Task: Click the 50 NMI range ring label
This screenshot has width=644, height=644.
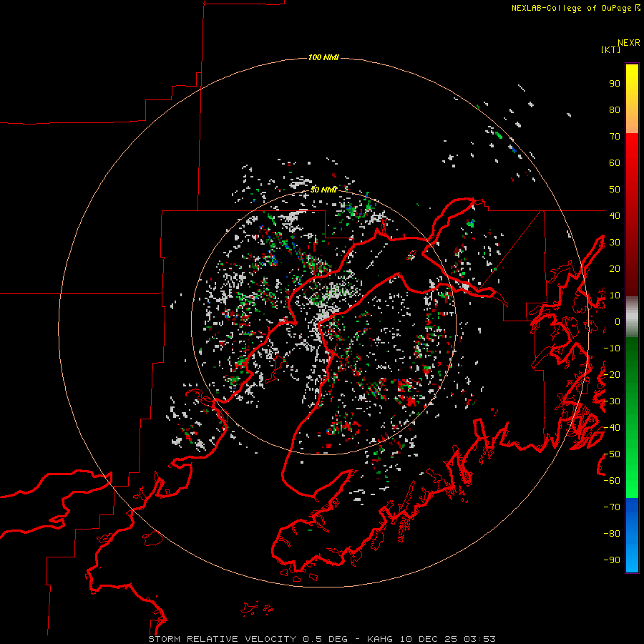Action: click(x=323, y=190)
